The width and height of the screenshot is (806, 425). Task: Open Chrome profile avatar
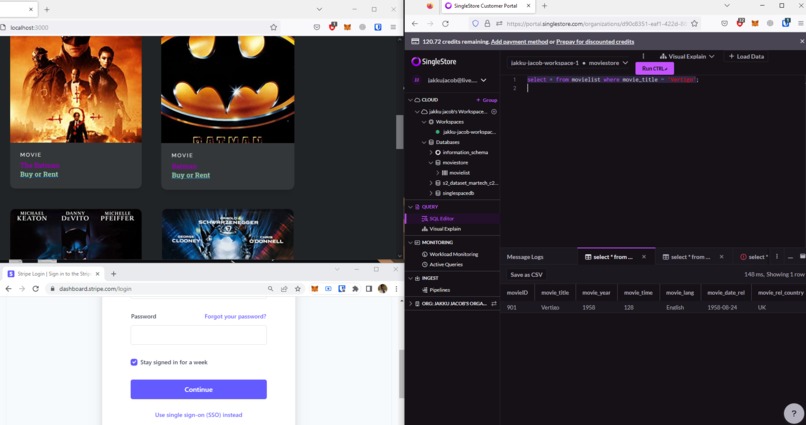coord(382,289)
